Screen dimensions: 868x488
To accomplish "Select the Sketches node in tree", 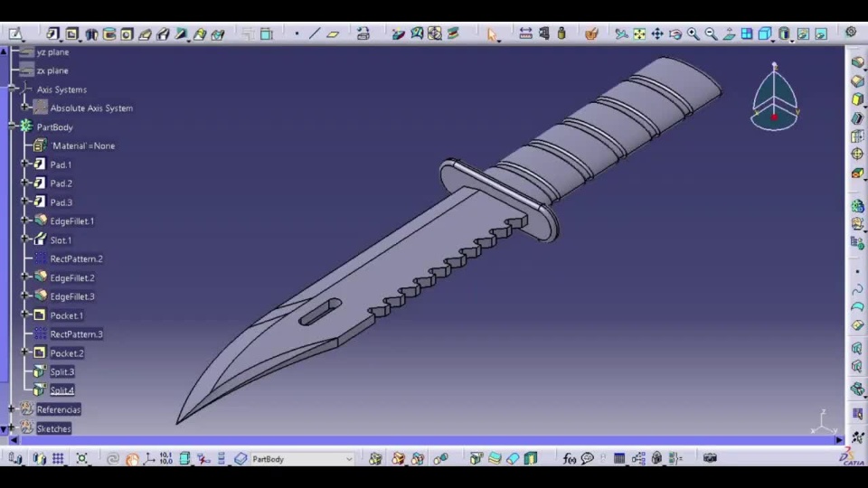I will pyautogui.click(x=53, y=428).
